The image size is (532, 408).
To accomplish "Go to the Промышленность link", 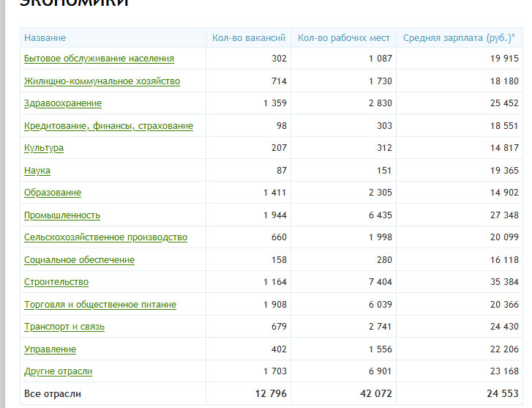I will point(62,215).
